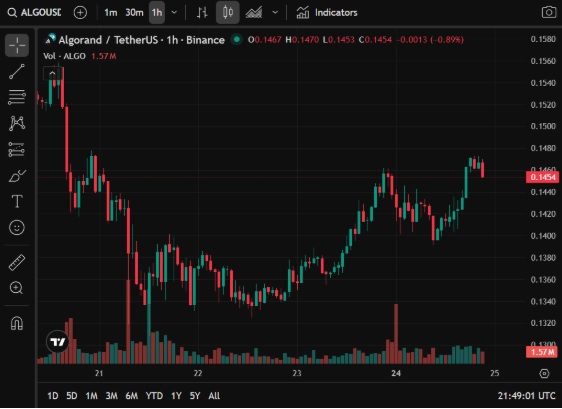Set range to All
562x409 pixels.
coord(214,396)
